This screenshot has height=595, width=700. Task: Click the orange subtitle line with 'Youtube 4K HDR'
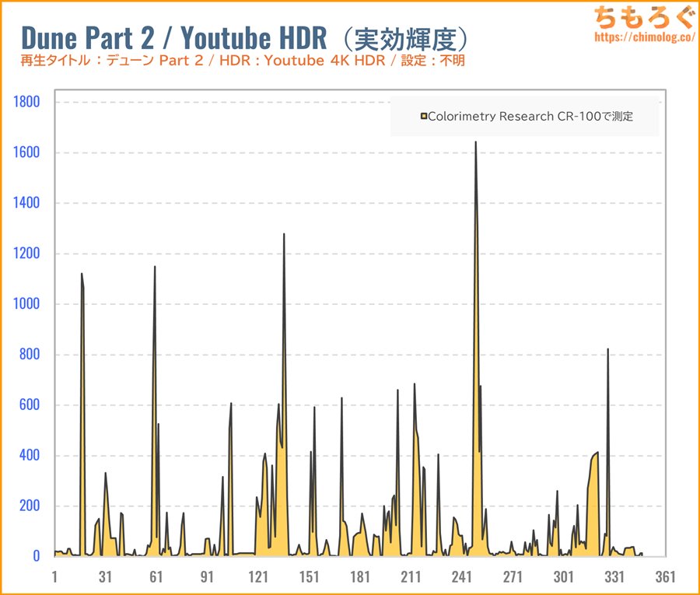click(243, 60)
